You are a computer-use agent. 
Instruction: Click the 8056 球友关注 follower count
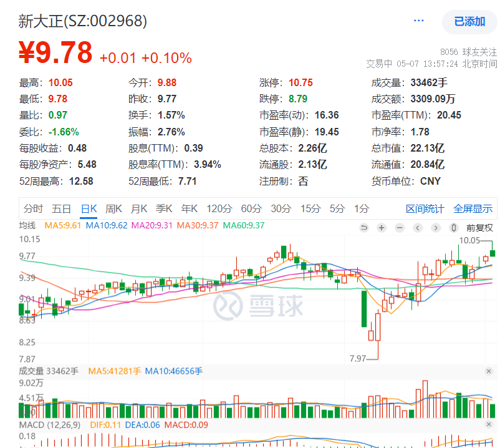[468, 52]
